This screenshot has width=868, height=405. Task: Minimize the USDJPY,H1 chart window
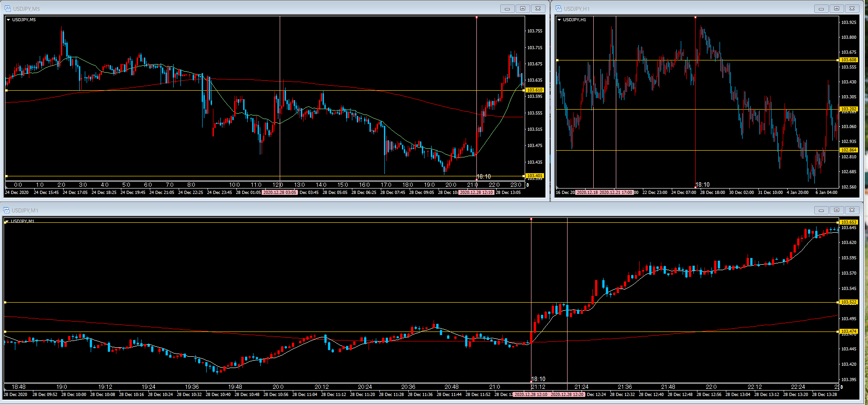821,9
